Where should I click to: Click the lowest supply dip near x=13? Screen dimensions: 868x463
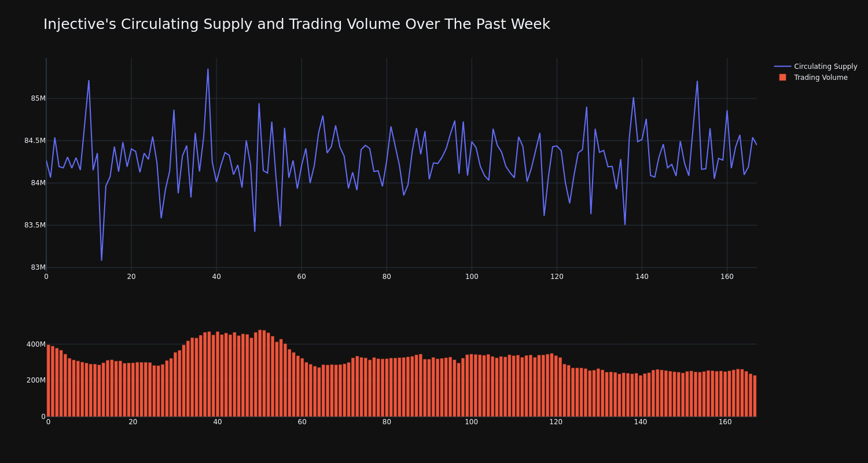(101, 260)
